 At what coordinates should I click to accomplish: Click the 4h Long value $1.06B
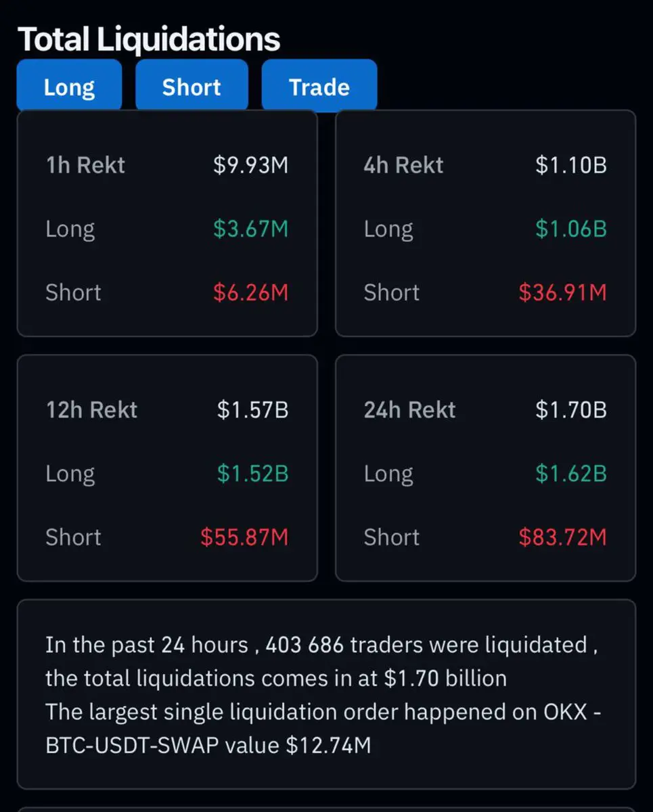coord(571,229)
